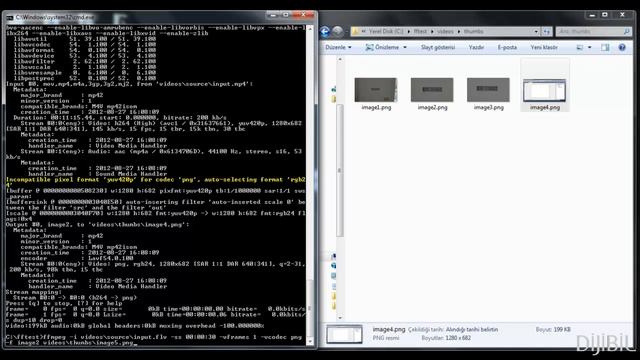
Task: Click the Yazdır print button
Action: [x=476, y=47]
